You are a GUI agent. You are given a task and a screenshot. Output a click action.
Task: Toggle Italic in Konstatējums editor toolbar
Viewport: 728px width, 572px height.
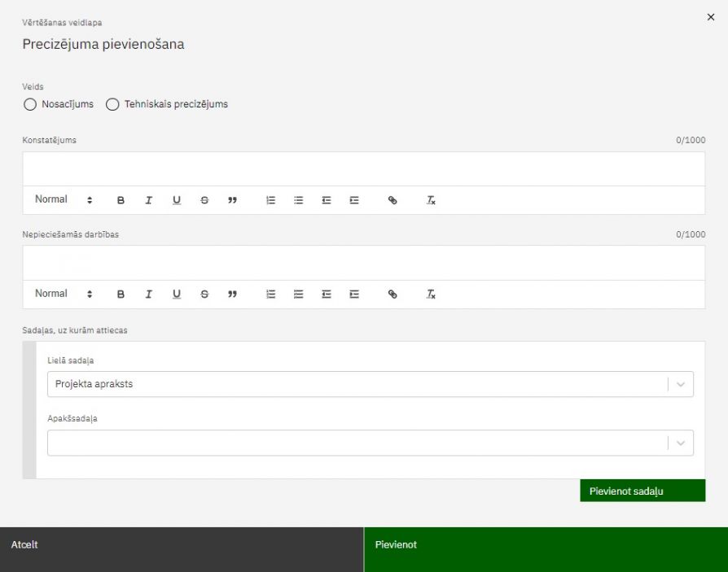pyautogui.click(x=148, y=200)
